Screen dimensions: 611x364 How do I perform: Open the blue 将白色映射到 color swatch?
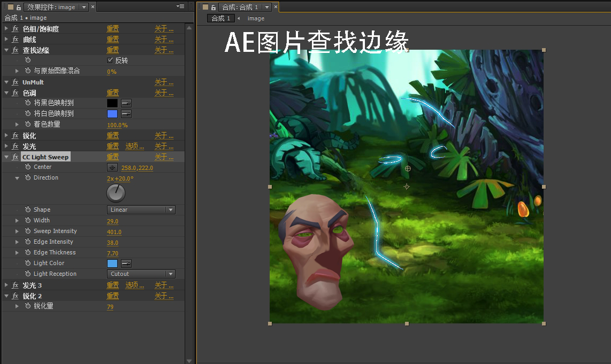112,114
